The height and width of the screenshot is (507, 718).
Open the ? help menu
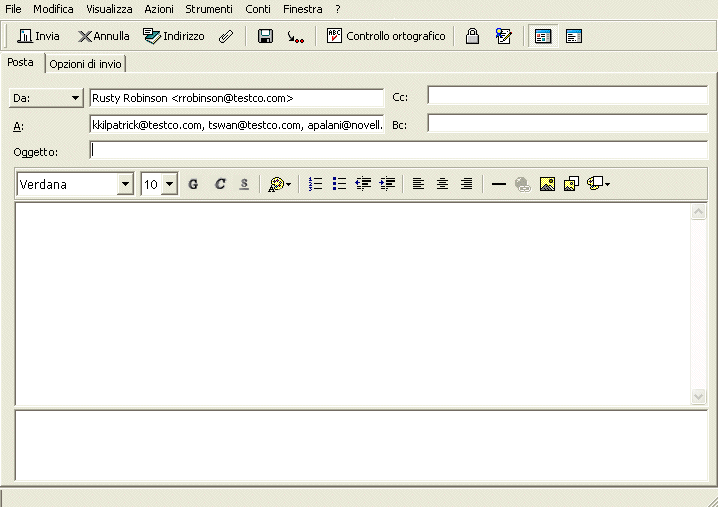[x=337, y=9]
